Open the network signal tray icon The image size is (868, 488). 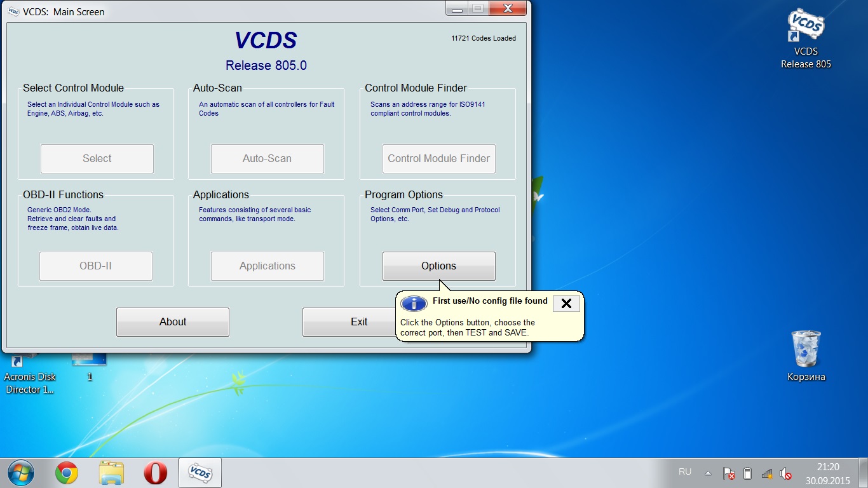767,473
